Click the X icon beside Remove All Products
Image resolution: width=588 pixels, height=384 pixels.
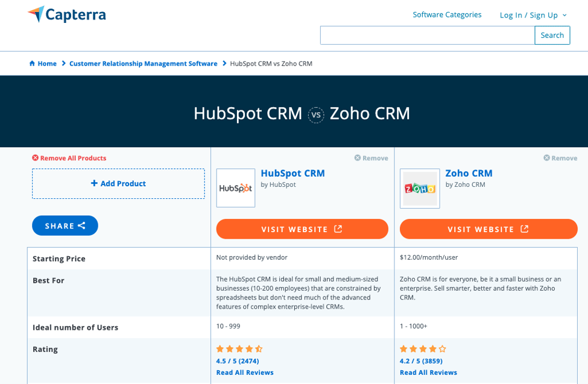(36, 157)
